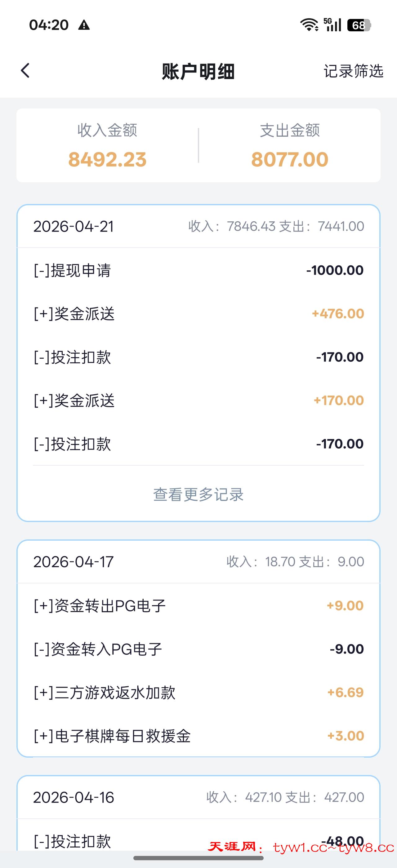Open the 资金转入PG电子 -9.00 record
Image resolution: width=397 pixels, height=868 pixels.
[198, 649]
